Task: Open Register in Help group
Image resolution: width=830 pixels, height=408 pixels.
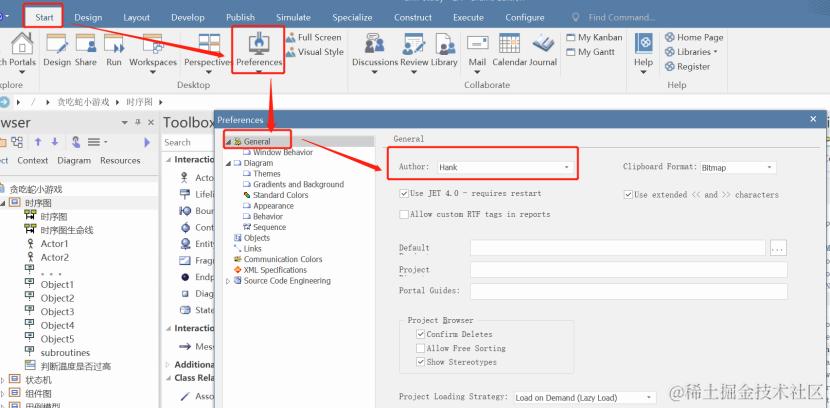Action: [x=688, y=67]
